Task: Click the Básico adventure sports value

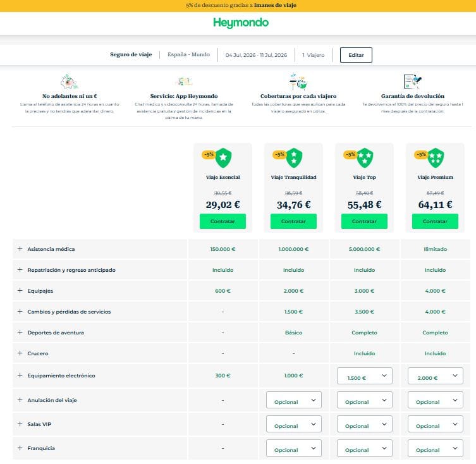Action: (293, 333)
